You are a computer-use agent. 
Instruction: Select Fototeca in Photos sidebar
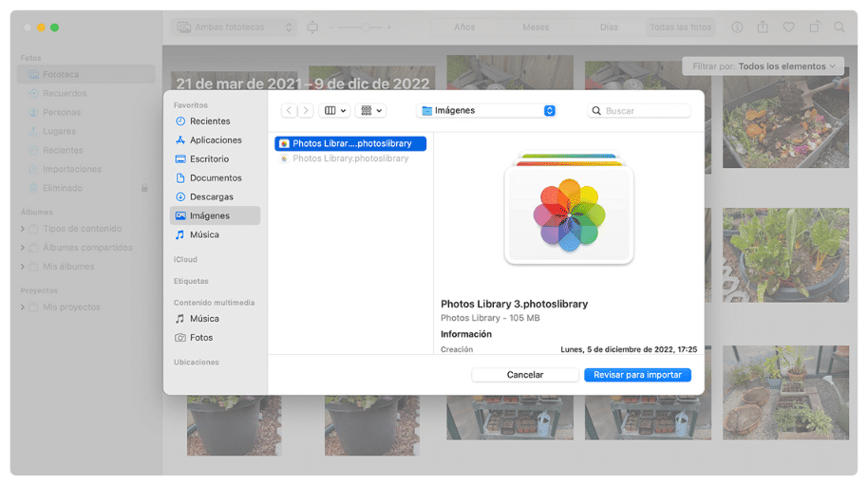(85, 74)
